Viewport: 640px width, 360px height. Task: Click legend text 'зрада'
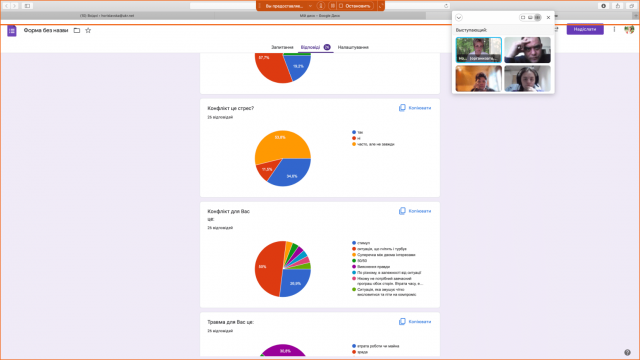362,352
